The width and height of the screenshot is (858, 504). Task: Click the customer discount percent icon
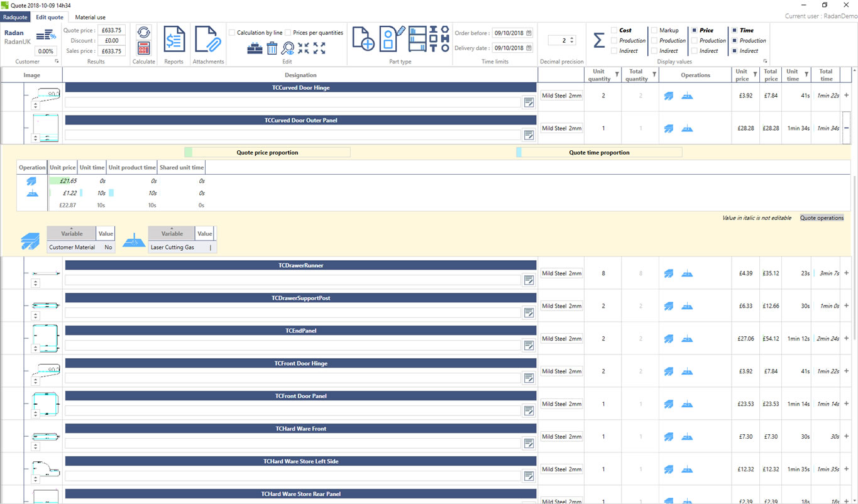coord(46,36)
